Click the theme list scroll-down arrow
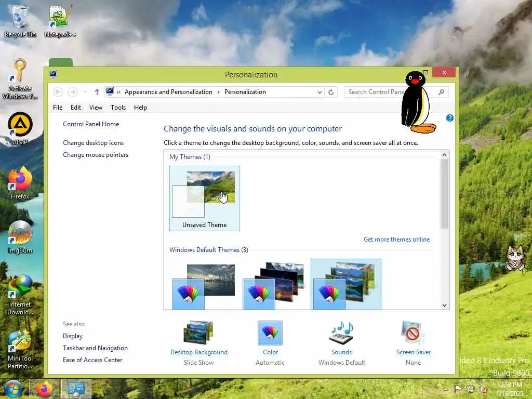 coord(445,305)
